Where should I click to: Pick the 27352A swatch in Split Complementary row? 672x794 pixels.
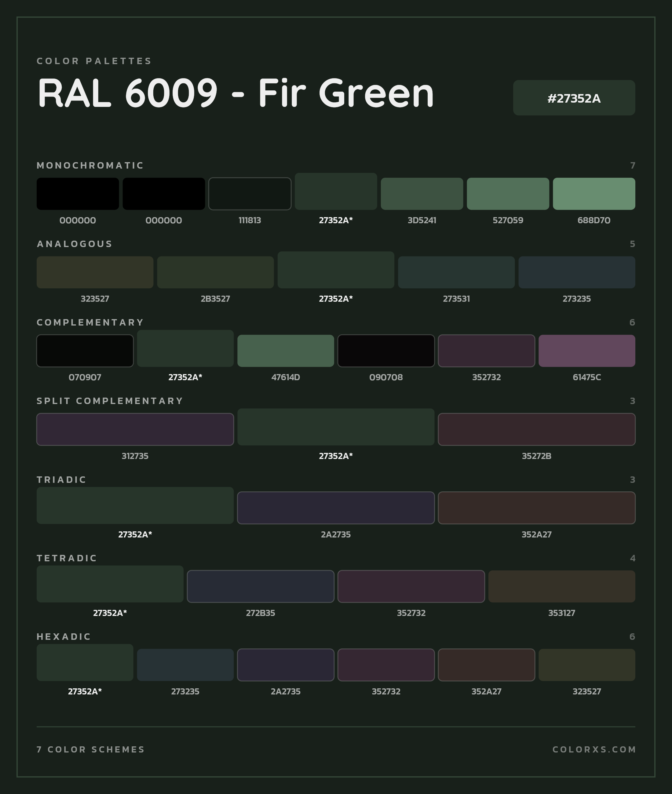pyautogui.click(x=336, y=427)
